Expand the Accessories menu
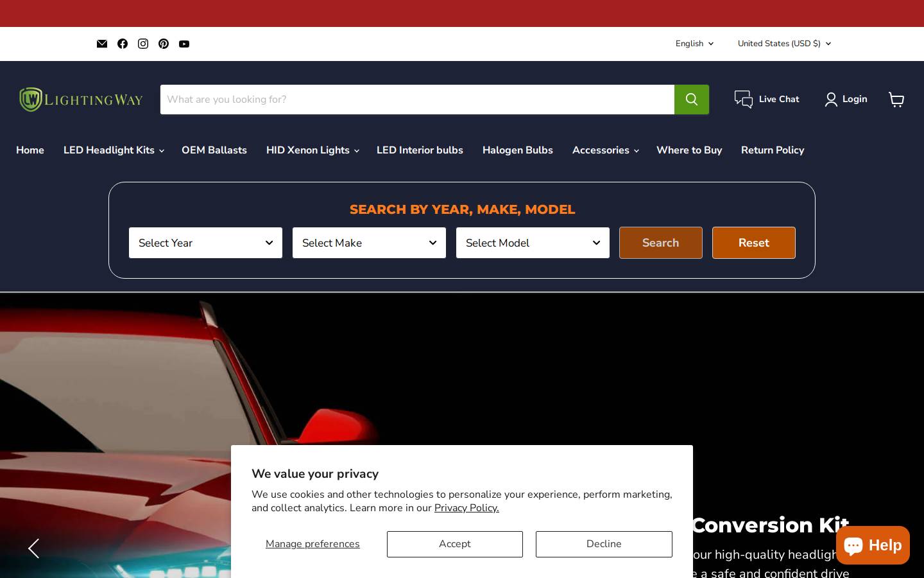924x578 pixels. tap(605, 150)
